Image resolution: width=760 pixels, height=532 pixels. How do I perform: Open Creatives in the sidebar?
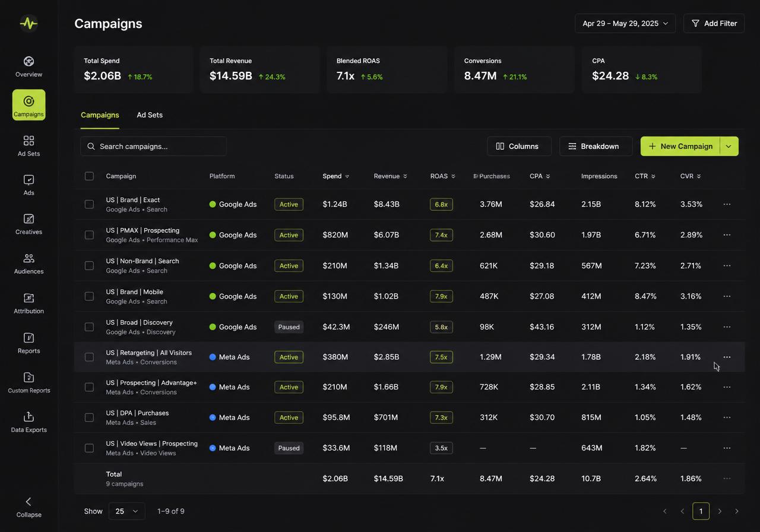28,224
